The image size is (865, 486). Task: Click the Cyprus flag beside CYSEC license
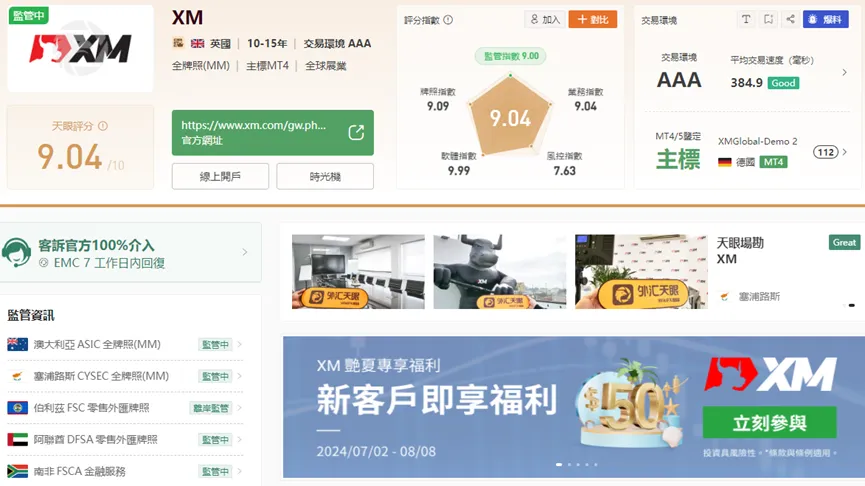point(18,376)
